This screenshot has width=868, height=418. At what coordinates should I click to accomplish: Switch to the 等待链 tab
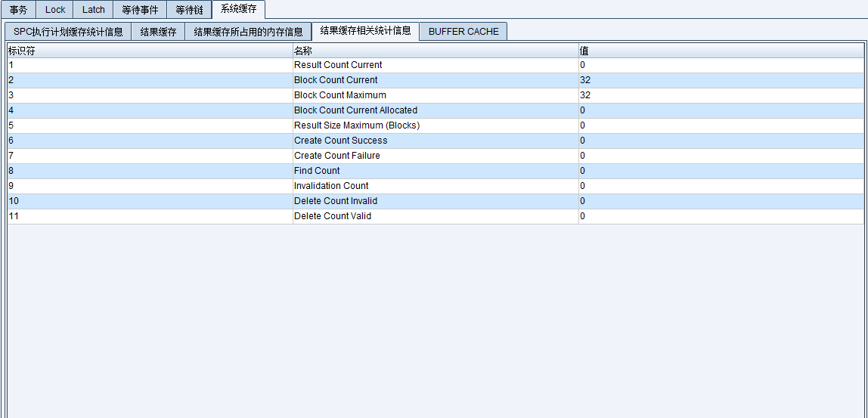pyautogui.click(x=189, y=10)
